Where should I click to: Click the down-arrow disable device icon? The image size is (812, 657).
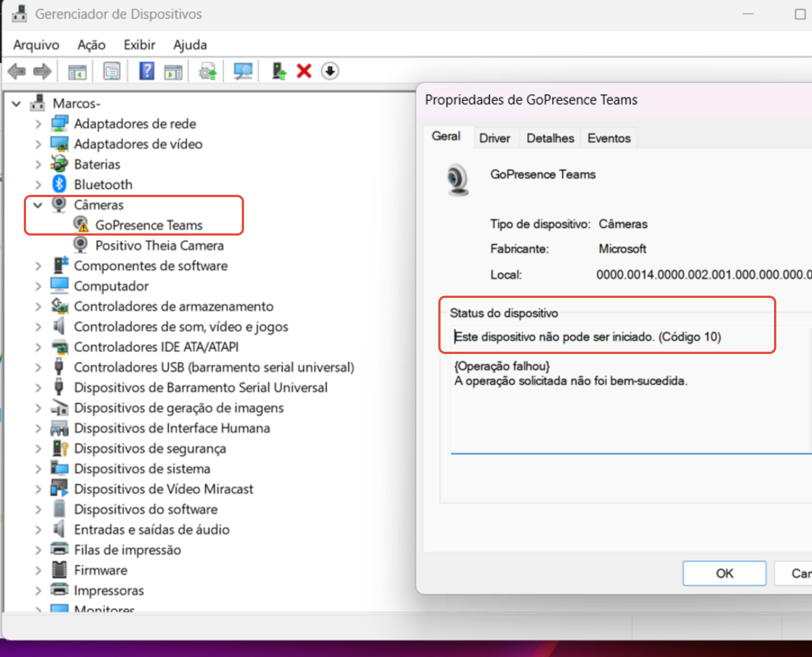click(330, 71)
